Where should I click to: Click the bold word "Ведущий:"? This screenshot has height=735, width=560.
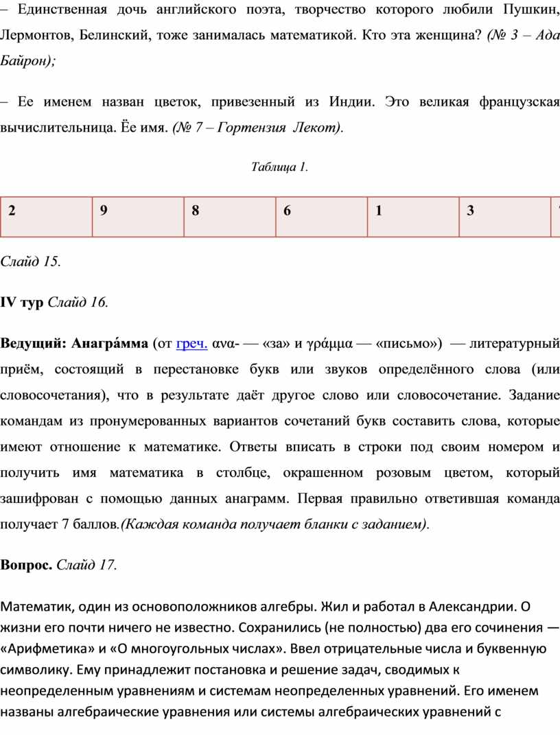pyautogui.click(x=33, y=344)
